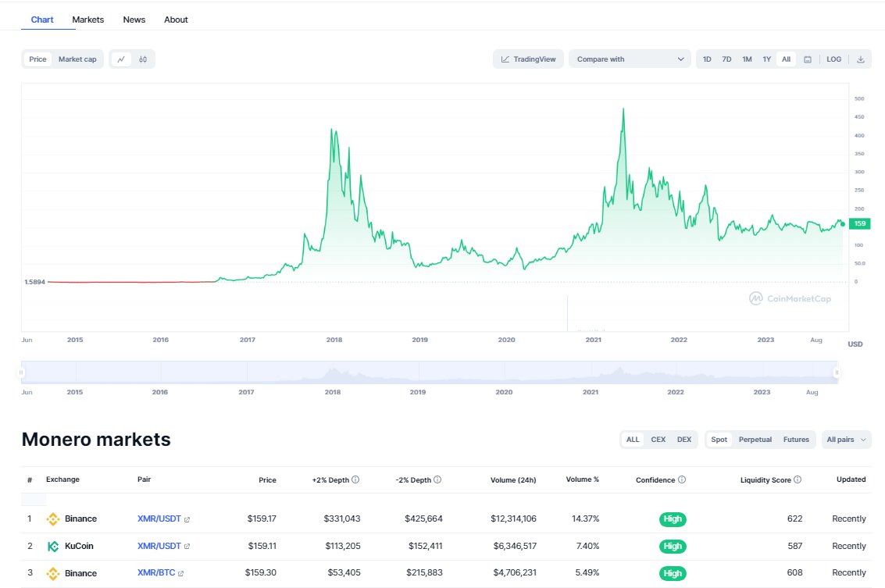Toggle chart to Market cap view
The width and height of the screenshot is (885, 588).
pos(77,59)
